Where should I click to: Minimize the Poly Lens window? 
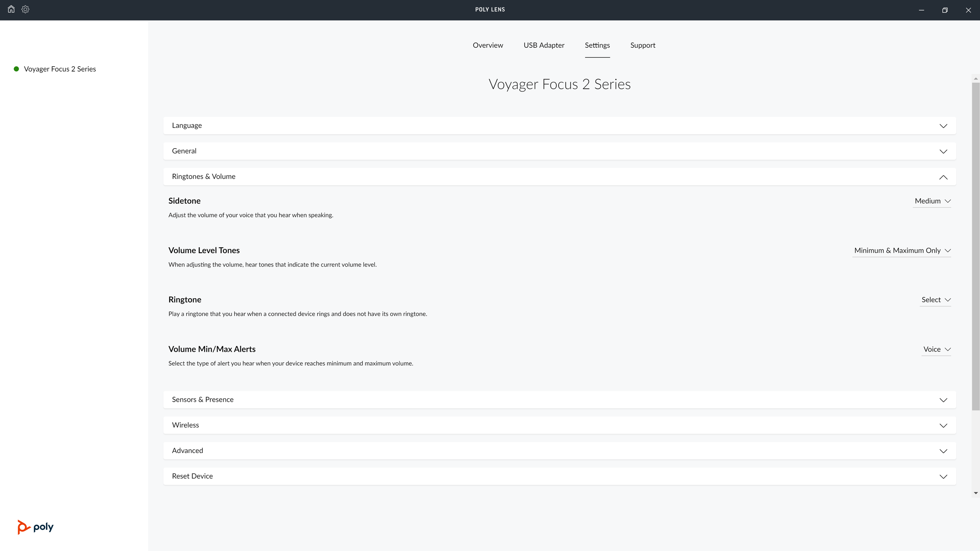pos(922,10)
